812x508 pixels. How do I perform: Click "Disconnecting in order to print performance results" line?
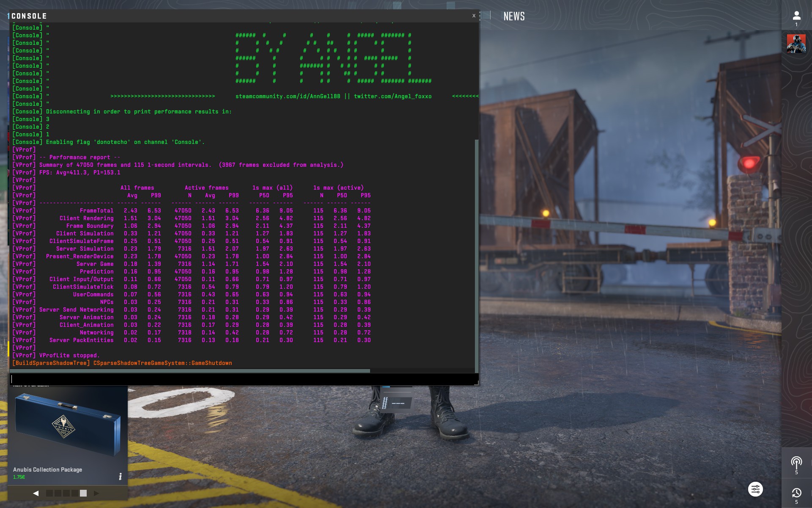click(139, 112)
